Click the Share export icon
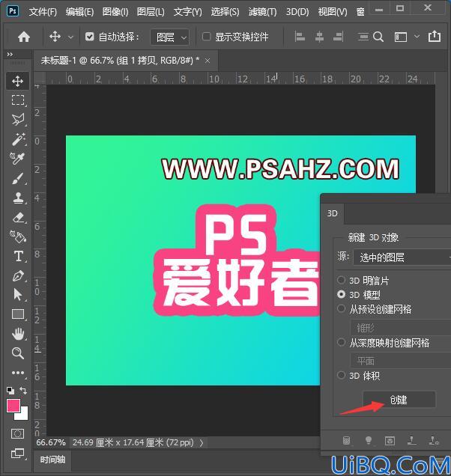Image resolution: width=451 pixels, height=476 pixels. point(435,37)
